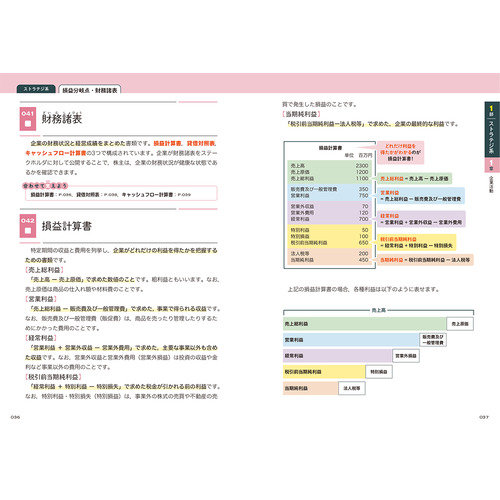Click the value 120 for 営業外費用
The width and height of the screenshot is (500, 500).
363,213
